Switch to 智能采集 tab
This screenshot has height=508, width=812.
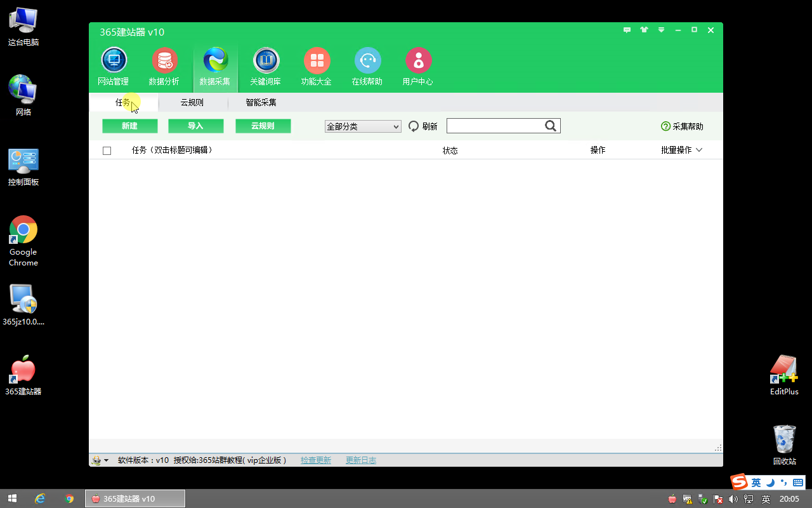coord(261,102)
